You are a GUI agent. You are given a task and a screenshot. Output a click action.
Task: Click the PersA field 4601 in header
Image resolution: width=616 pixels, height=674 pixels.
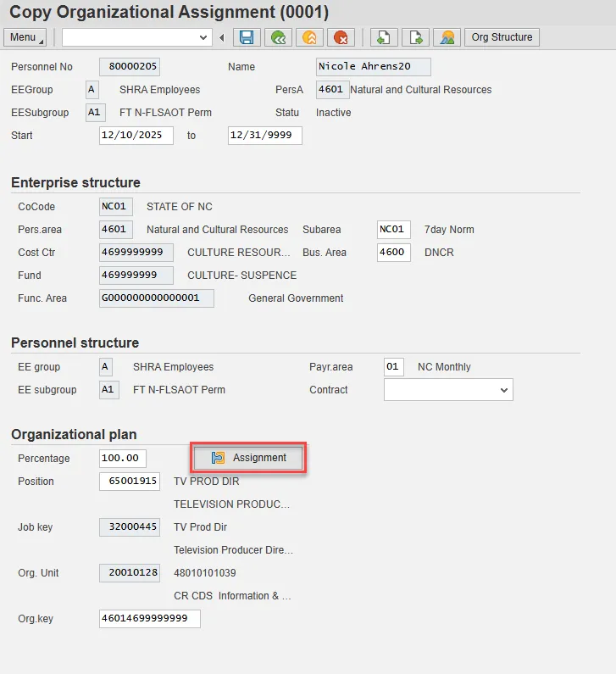332,89
